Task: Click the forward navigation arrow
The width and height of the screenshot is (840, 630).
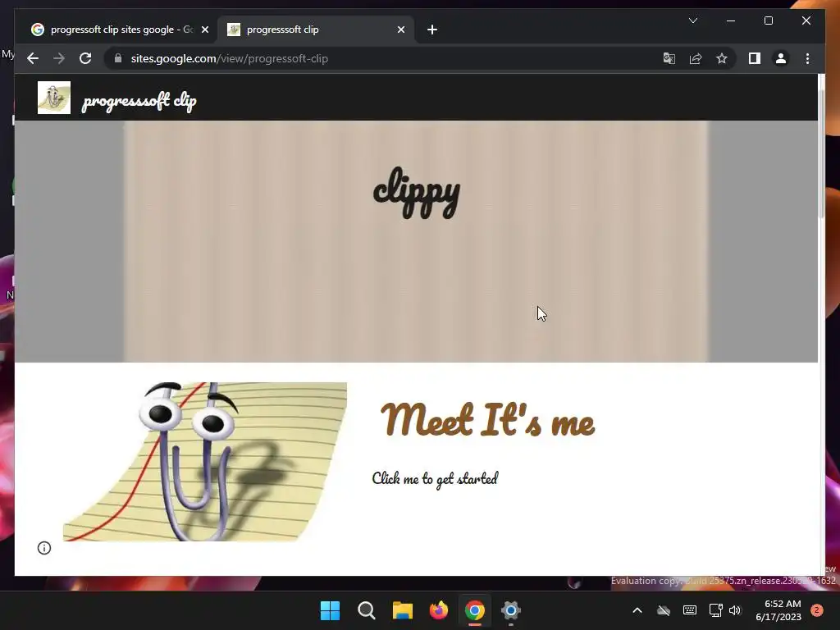Action: (x=59, y=58)
